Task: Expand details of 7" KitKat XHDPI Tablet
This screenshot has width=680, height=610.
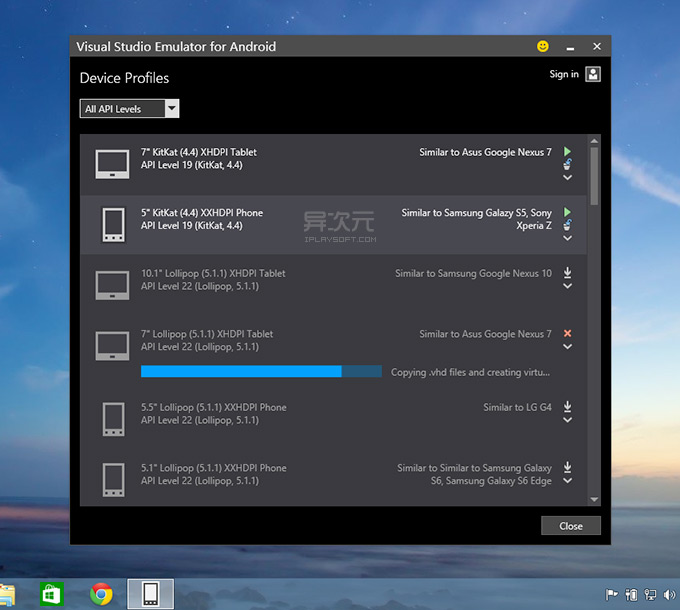Action: click(567, 177)
